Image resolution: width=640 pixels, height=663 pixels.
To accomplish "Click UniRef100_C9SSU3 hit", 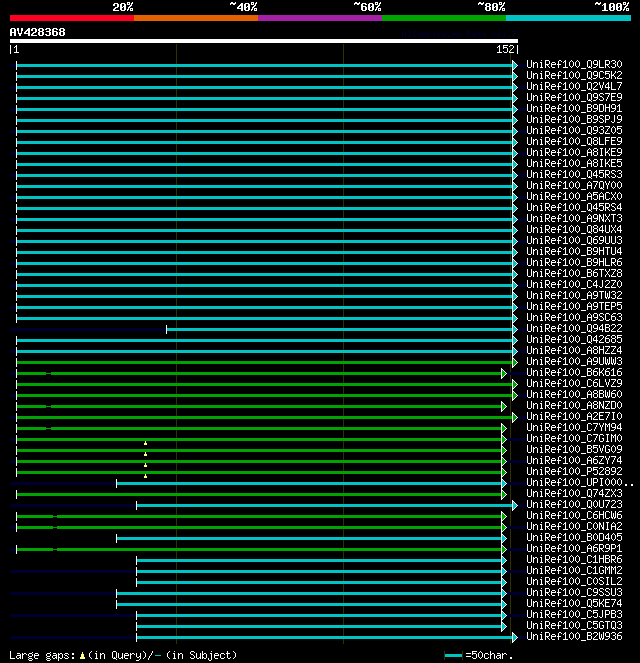I will [x=574, y=592].
